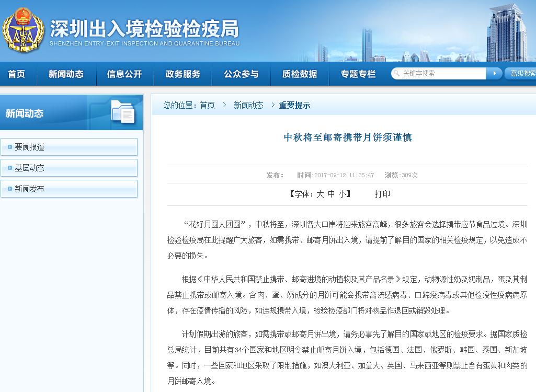Click the bullet icon beside 新闻发布
The width and height of the screenshot is (536, 392).
[x=10, y=189]
